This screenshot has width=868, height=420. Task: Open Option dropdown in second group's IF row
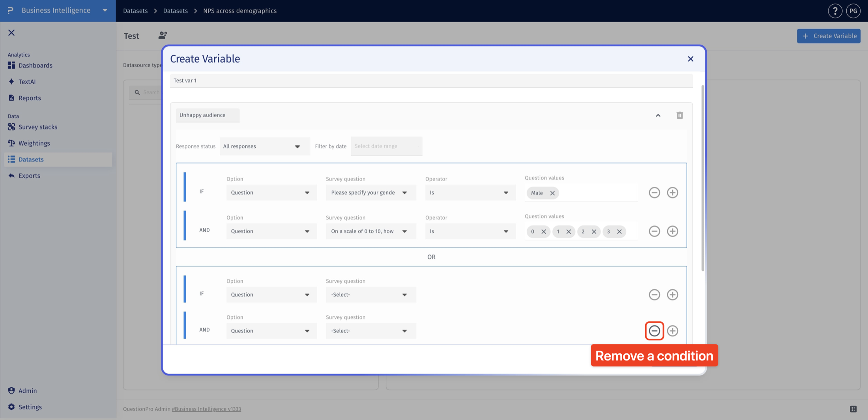click(x=271, y=295)
